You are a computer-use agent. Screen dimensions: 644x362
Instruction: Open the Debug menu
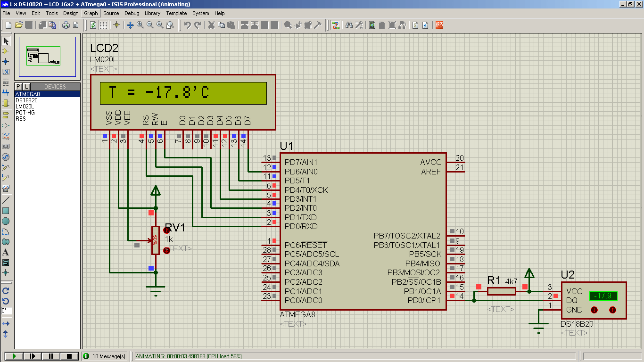(x=132, y=13)
